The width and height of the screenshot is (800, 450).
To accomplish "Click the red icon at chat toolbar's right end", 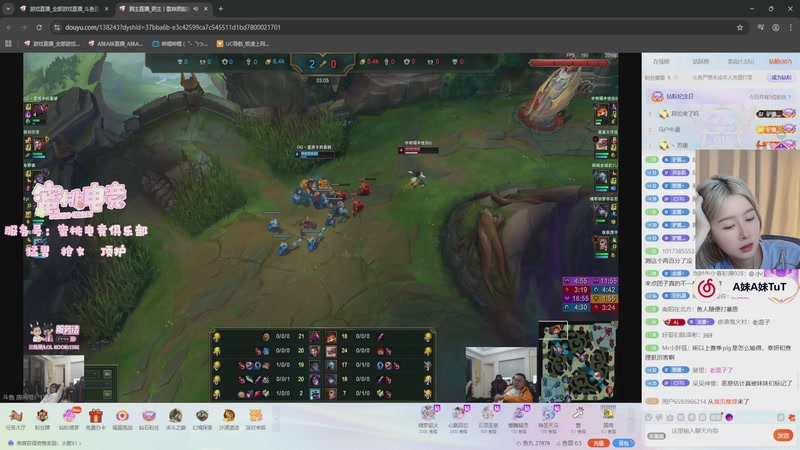I will click(x=791, y=417).
